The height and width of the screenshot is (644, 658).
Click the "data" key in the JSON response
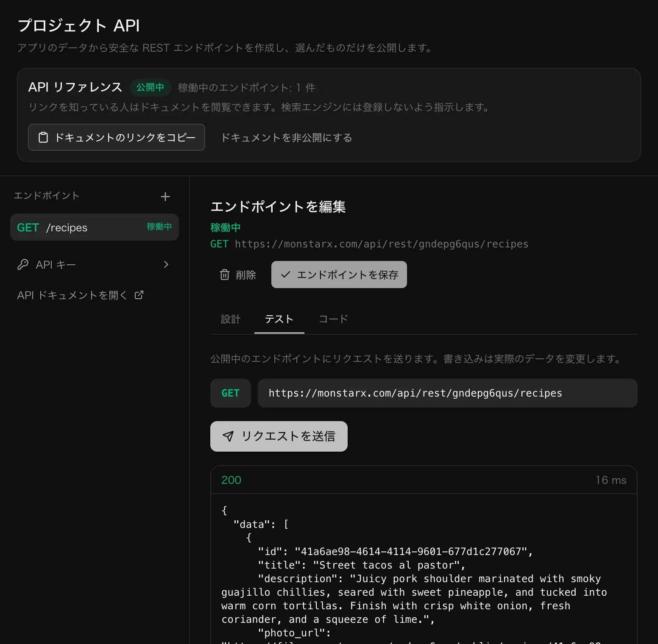[251, 525]
